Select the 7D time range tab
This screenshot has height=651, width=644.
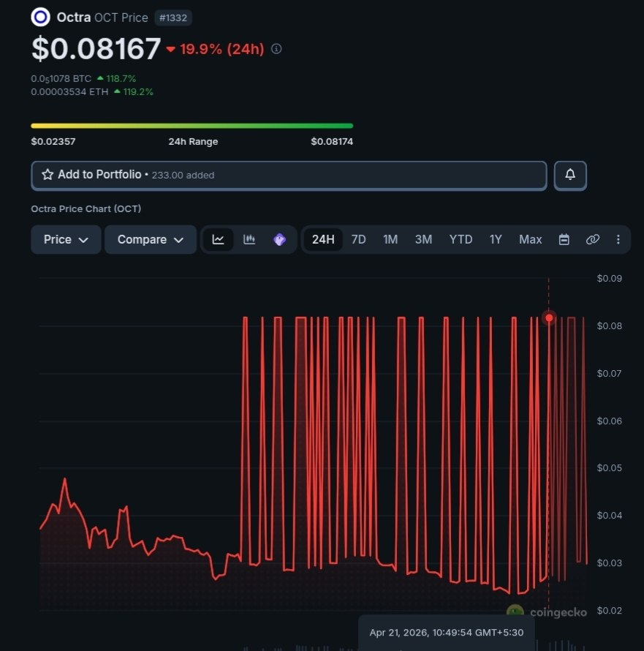pos(358,240)
